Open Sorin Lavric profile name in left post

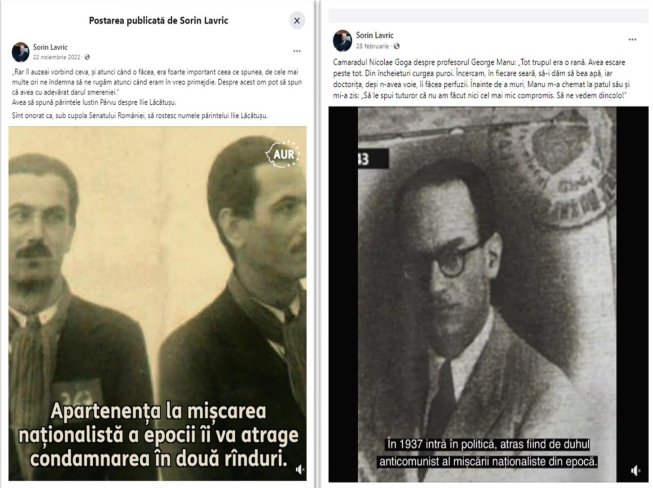point(50,47)
